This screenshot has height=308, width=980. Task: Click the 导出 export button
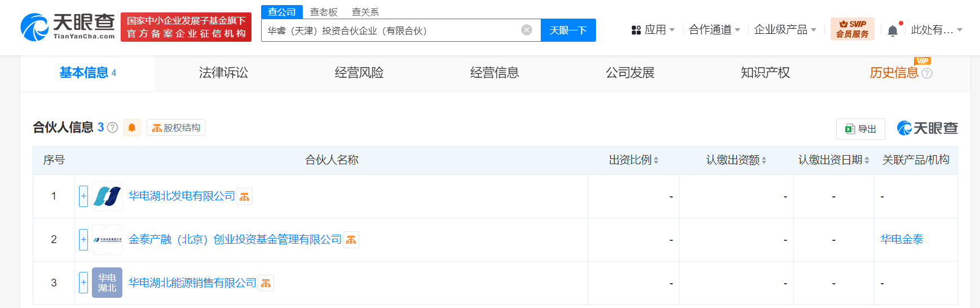pos(860,129)
